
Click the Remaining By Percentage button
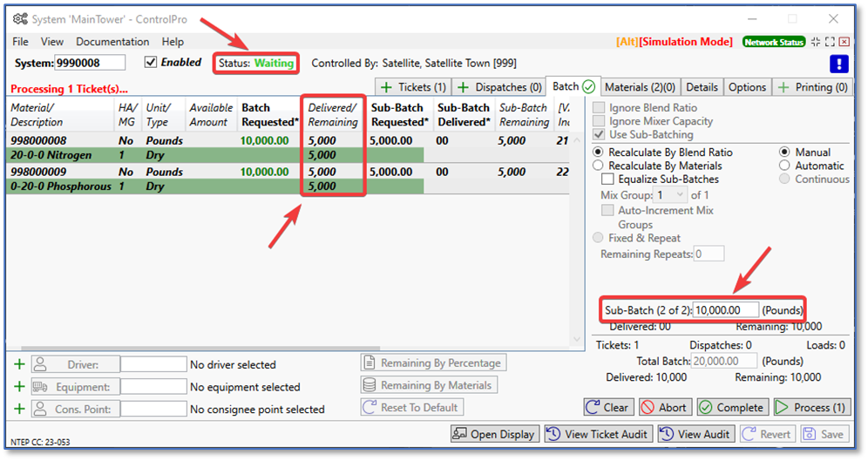click(x=433, y=363)
